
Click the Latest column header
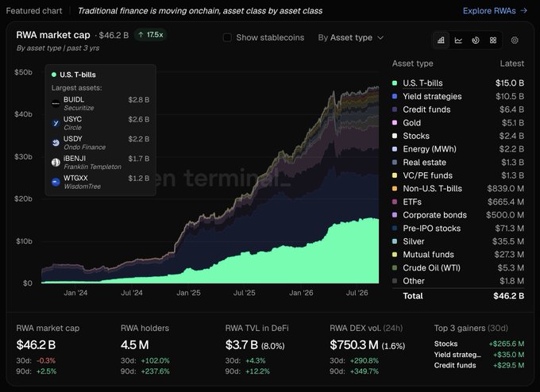(512, 63)
